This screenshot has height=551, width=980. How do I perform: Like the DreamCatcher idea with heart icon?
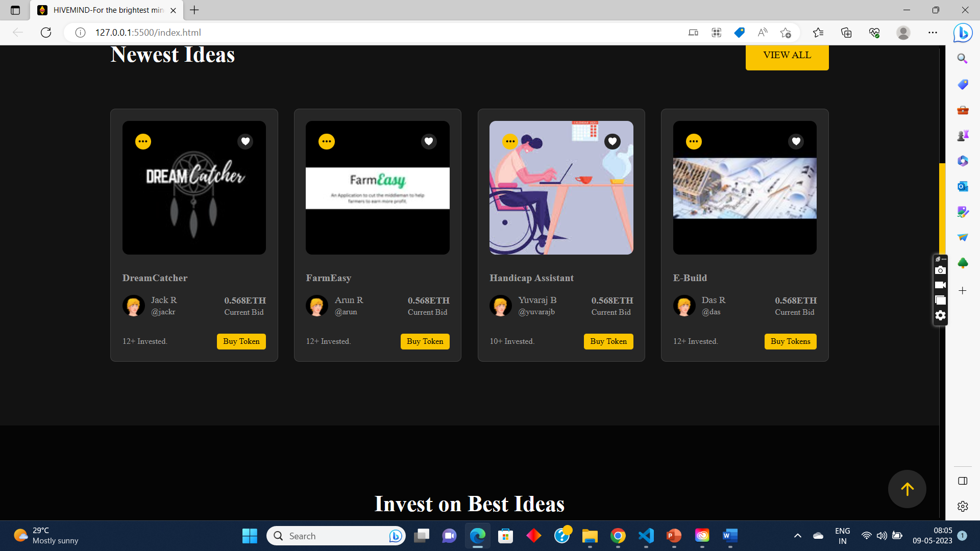point(246,141)
